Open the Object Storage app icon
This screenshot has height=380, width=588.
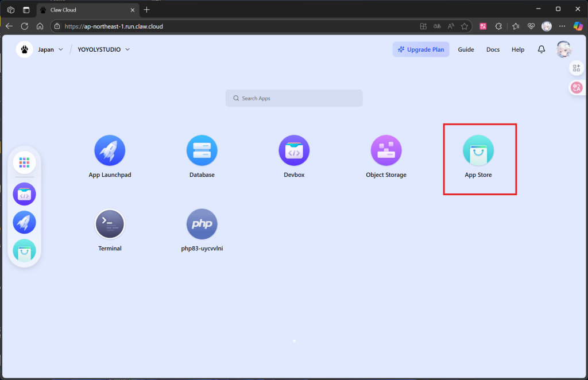[386, 150]
